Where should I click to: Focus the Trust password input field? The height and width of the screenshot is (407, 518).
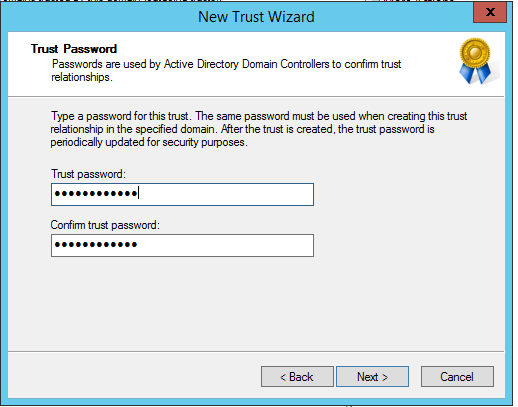[x=182, y=194]
